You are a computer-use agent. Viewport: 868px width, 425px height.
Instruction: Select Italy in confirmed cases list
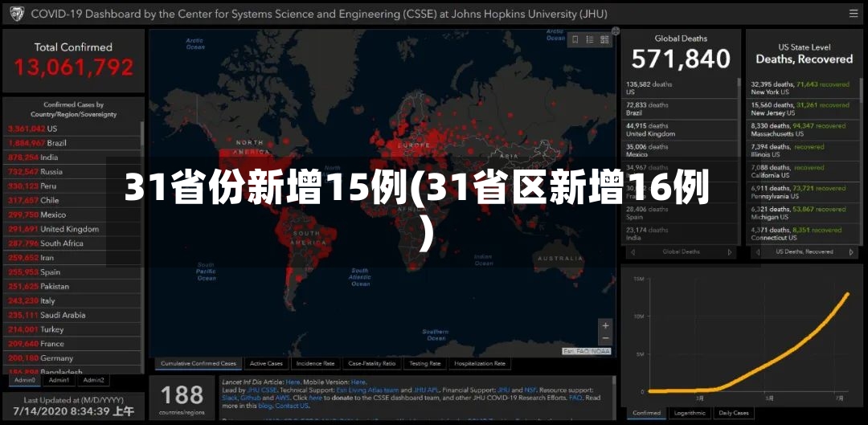(74, 301)
